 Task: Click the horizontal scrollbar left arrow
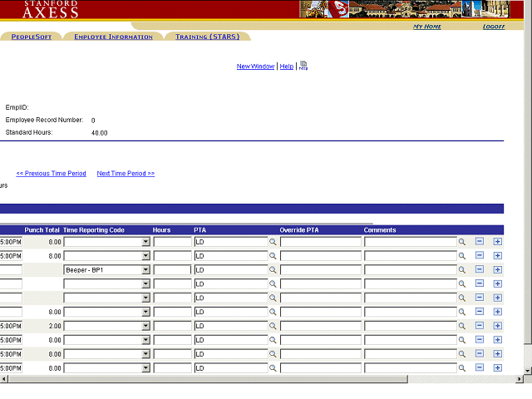pos(4,379)
